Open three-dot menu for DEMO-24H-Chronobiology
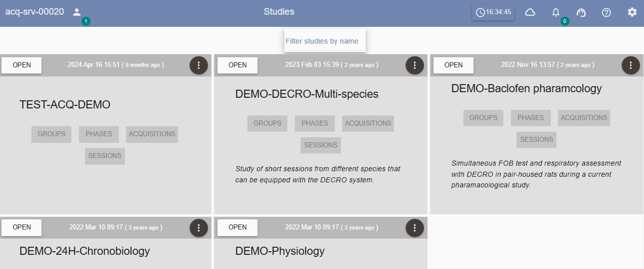 199,227
